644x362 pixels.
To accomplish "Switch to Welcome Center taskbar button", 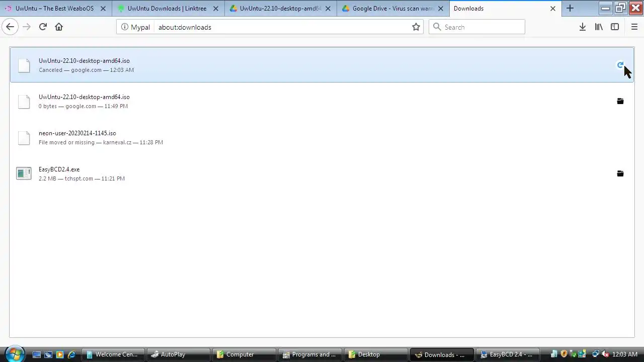I will [x=113, y=354].
